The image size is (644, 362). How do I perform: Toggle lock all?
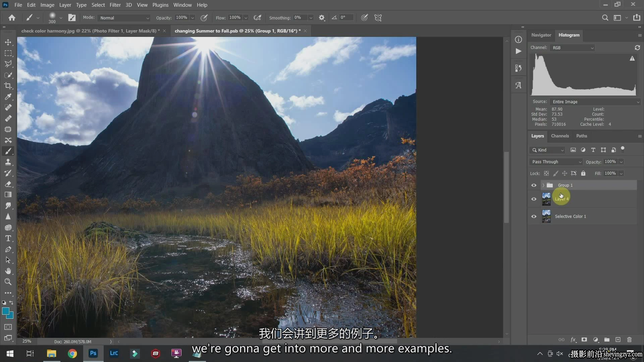click(583, 173)
